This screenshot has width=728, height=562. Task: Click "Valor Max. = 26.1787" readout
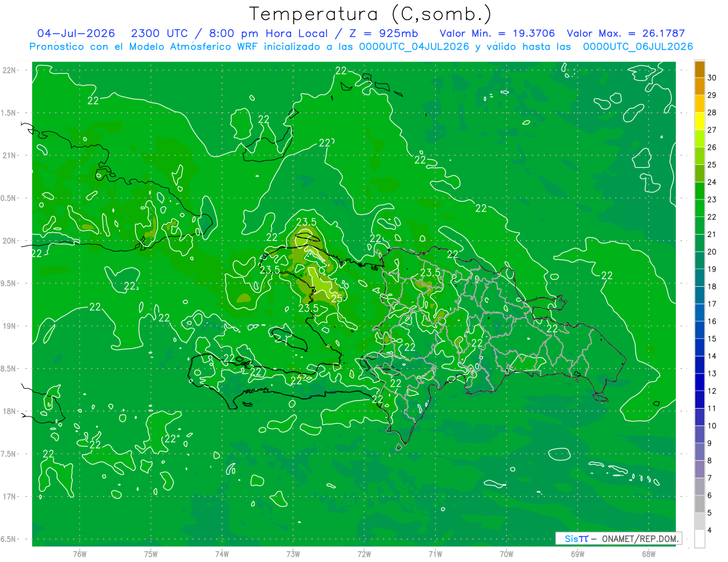click(x=625, y=33)
